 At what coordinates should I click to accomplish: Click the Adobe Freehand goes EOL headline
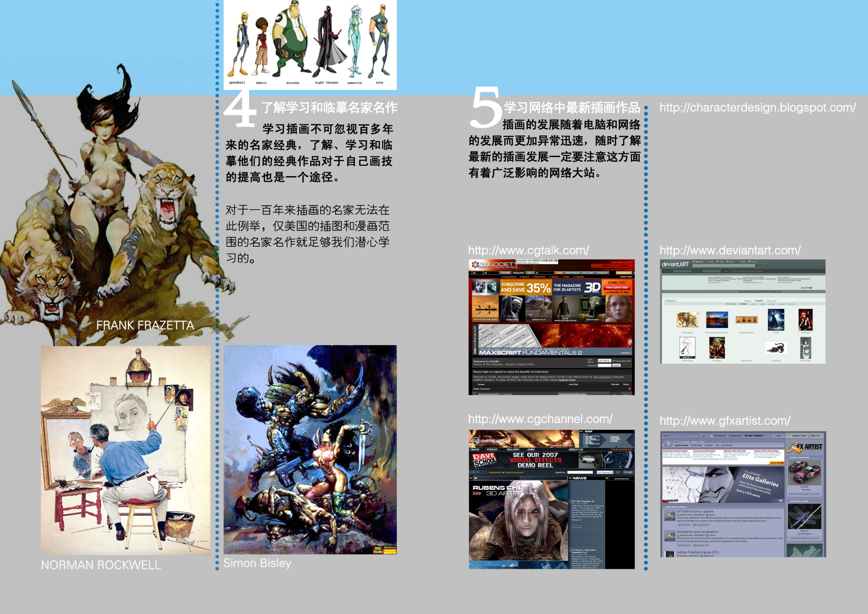tap(698, 552)
